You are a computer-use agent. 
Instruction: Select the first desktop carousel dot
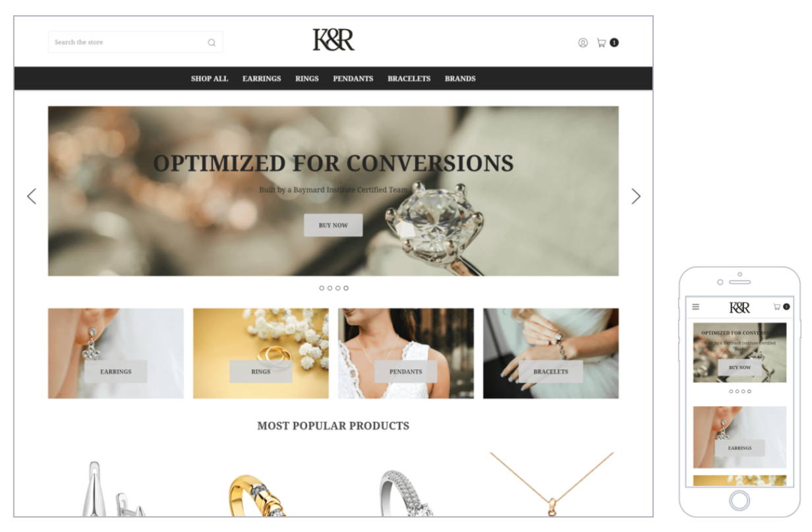pos(322,288)
